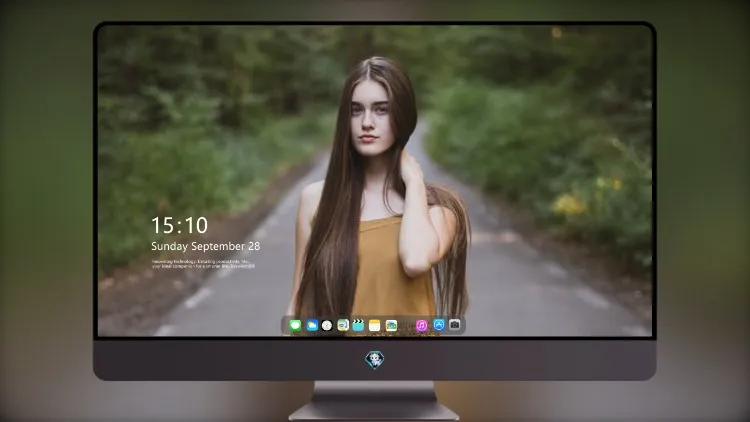Open the yellow Notes app in dock
750x422 pixels.
pos(375,325)
